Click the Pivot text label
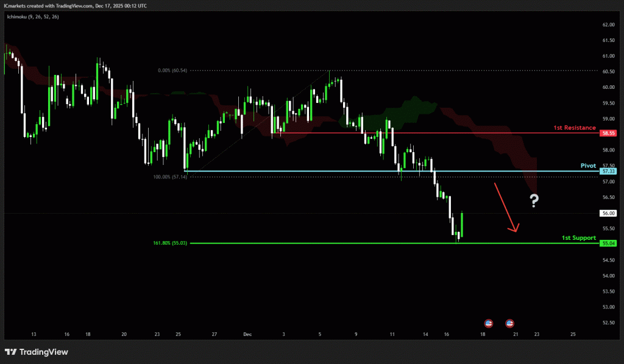This screenshot has height=364, width=624. click(588, 166)
